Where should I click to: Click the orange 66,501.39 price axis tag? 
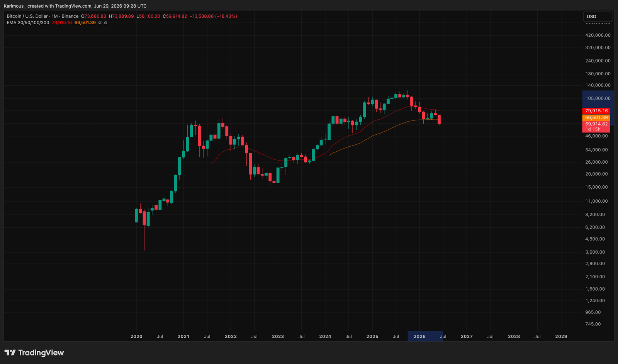(596, 118)
